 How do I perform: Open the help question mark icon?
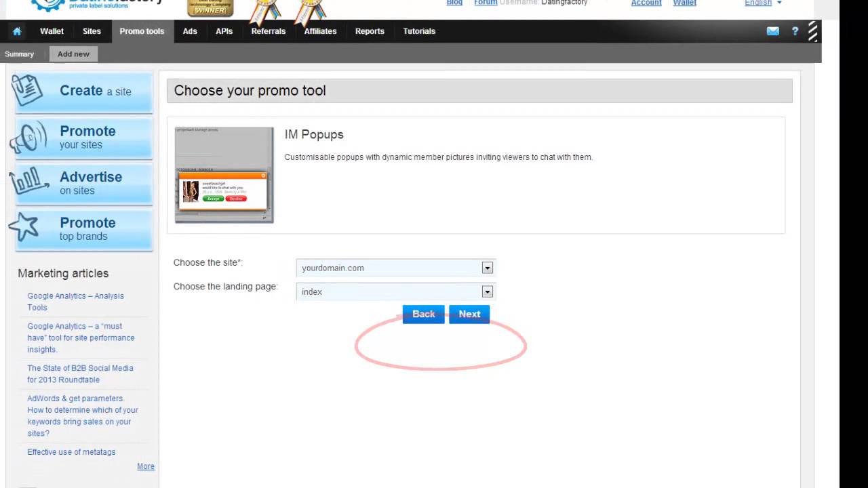[795, 31]
